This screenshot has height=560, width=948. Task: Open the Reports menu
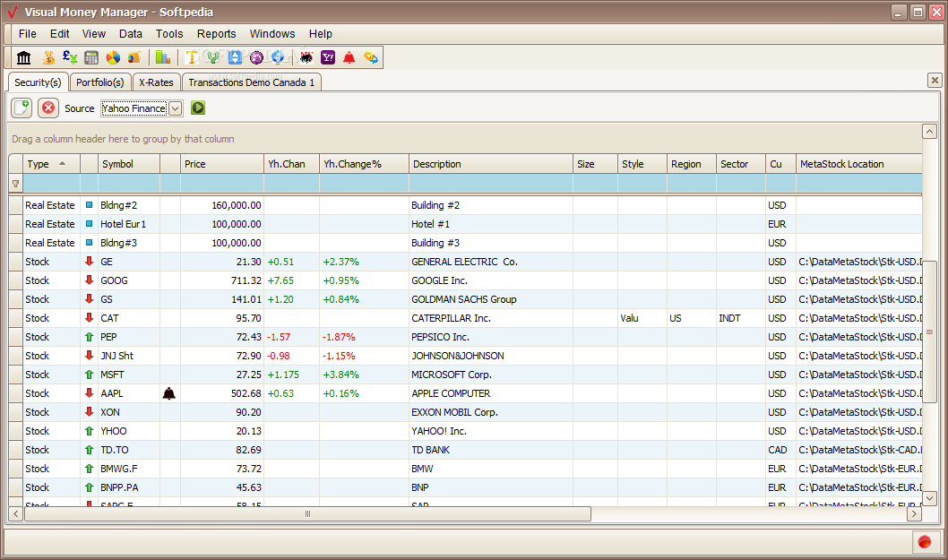(217, 34)
